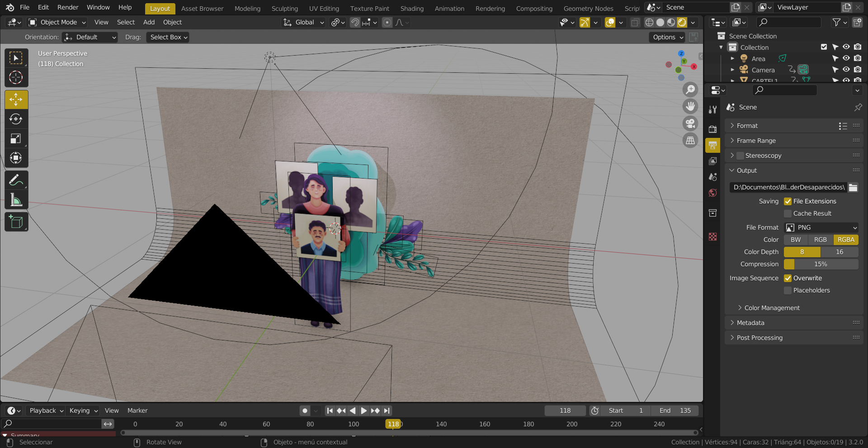Select the Move tool
This screenshot has width=868, height=448.
(16, 99)
